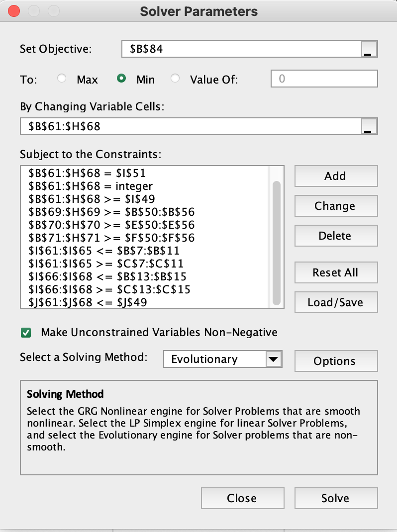This screenshot has width=397, height=532.
Task: Select the Min radio button
Action: click(x=121, y=79)
